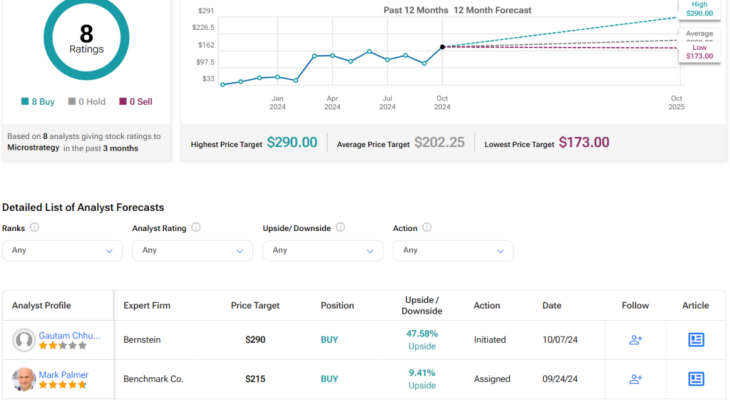
Task: Sort by Date column header
Action: point(552,305)
